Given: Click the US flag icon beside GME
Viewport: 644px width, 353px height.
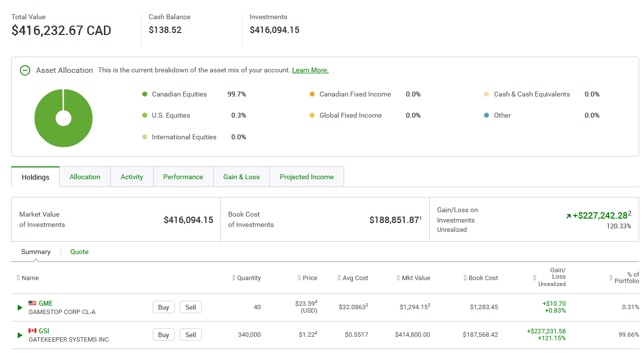Looking at the screenshot, I should [x=32, y=303].
